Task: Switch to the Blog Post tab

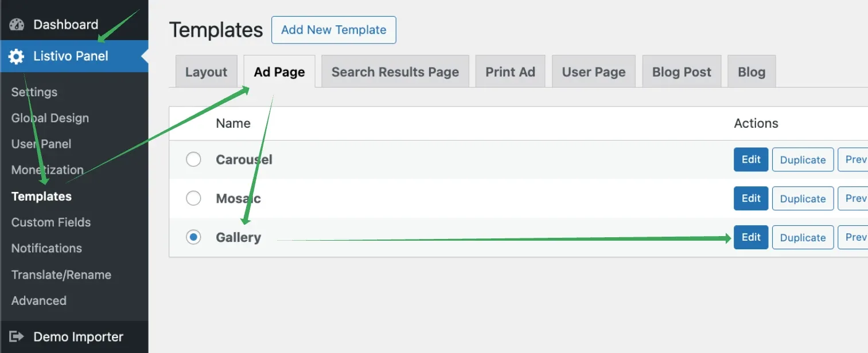Action: click(682, 72)
